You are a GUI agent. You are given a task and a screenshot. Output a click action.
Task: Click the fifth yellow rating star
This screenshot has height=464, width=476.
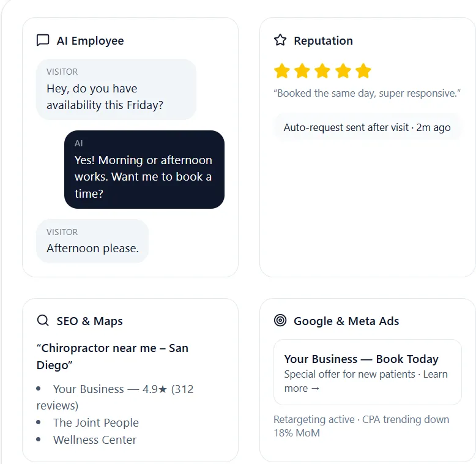click(x=363, y=71)
